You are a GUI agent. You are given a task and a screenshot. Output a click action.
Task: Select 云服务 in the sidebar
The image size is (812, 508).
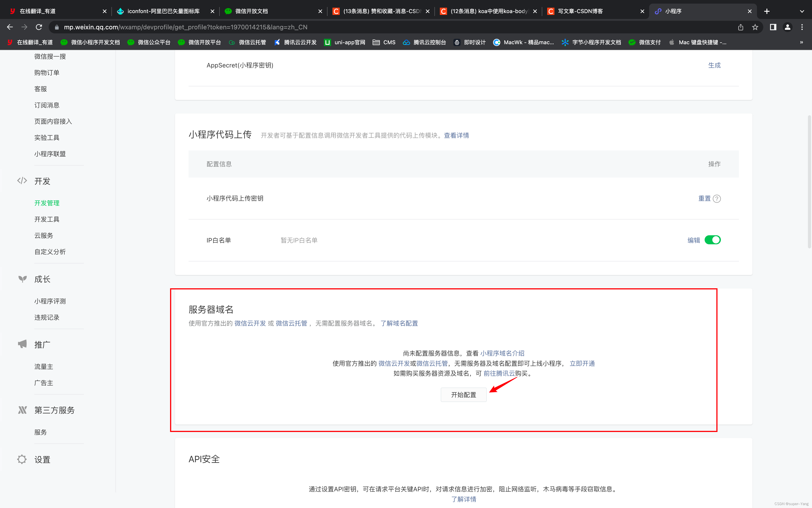click(x=44, y=236)
